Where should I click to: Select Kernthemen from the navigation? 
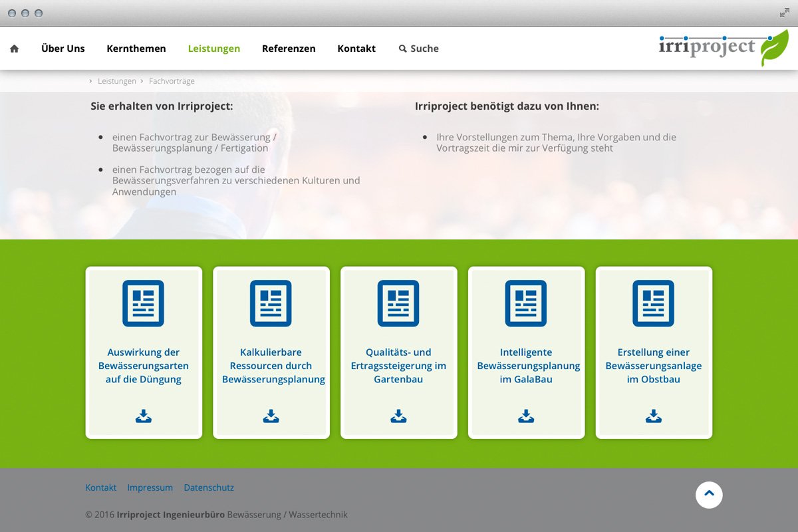[x=136, y=48]
